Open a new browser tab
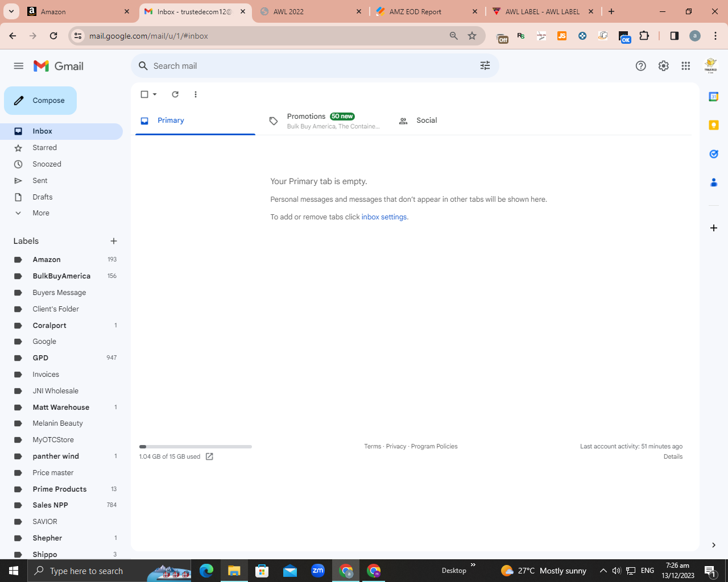Screen dimensions: 728x582 point(611,11)
